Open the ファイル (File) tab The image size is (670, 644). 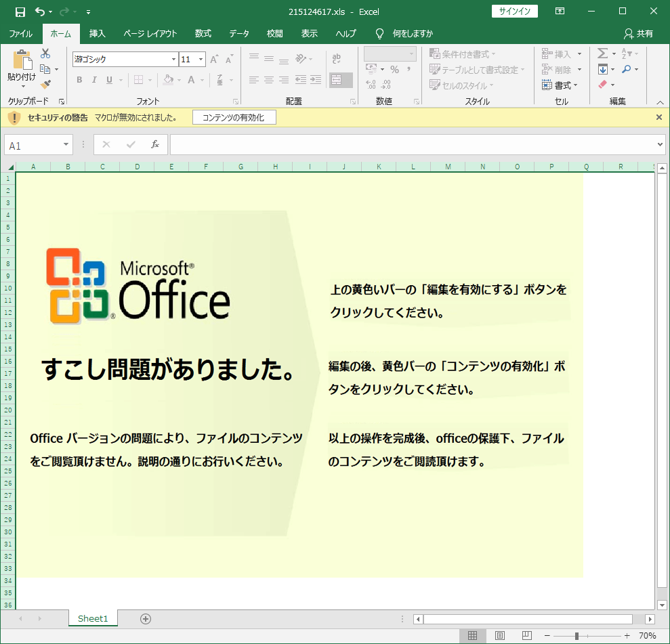click(20, 34)
